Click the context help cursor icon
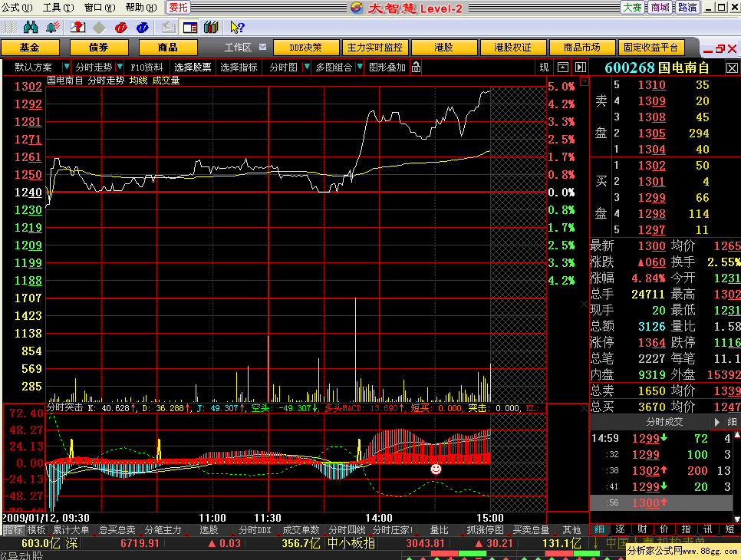The image size is (741, 560). pos(237,28)
